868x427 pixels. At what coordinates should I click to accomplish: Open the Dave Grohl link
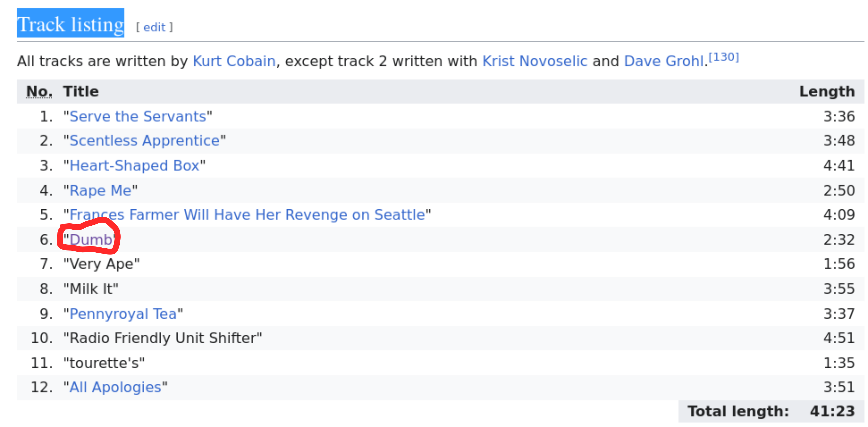663,61
